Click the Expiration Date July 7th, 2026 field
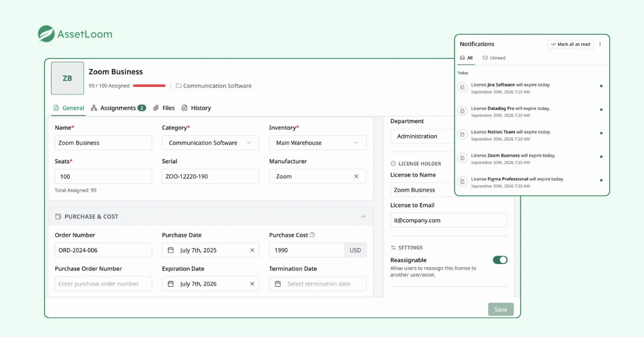 210,284
